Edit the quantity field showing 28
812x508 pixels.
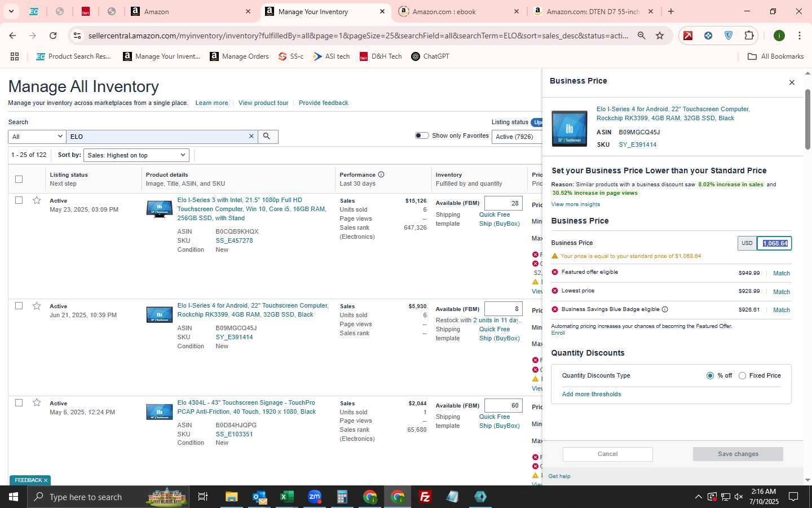(x=504, y=203)
